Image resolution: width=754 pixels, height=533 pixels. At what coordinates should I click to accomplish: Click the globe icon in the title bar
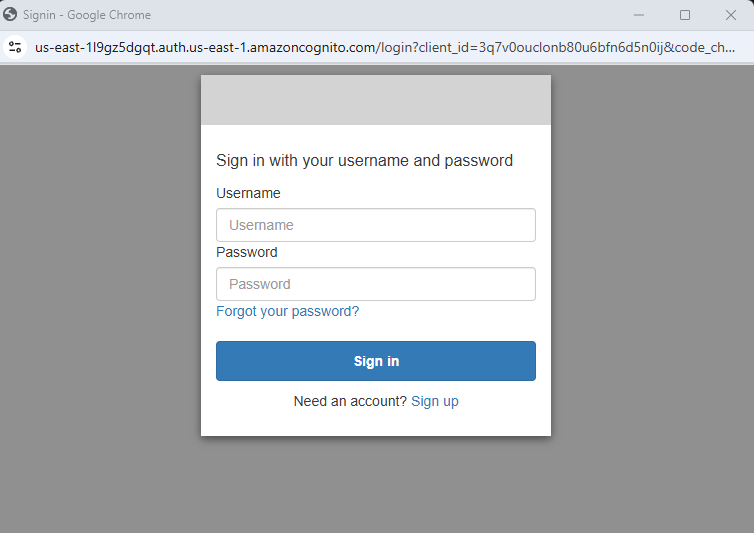[x=10, y=14]
